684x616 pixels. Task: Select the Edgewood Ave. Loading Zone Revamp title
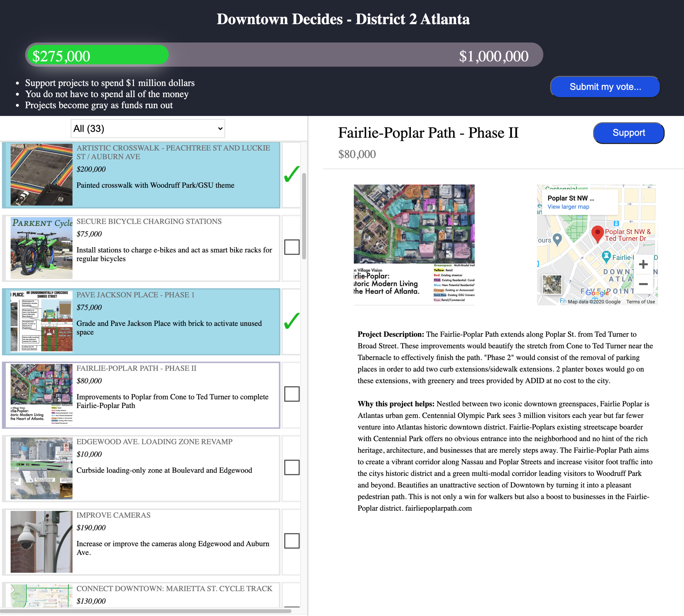pyautogui.click(x=154, y=442)
